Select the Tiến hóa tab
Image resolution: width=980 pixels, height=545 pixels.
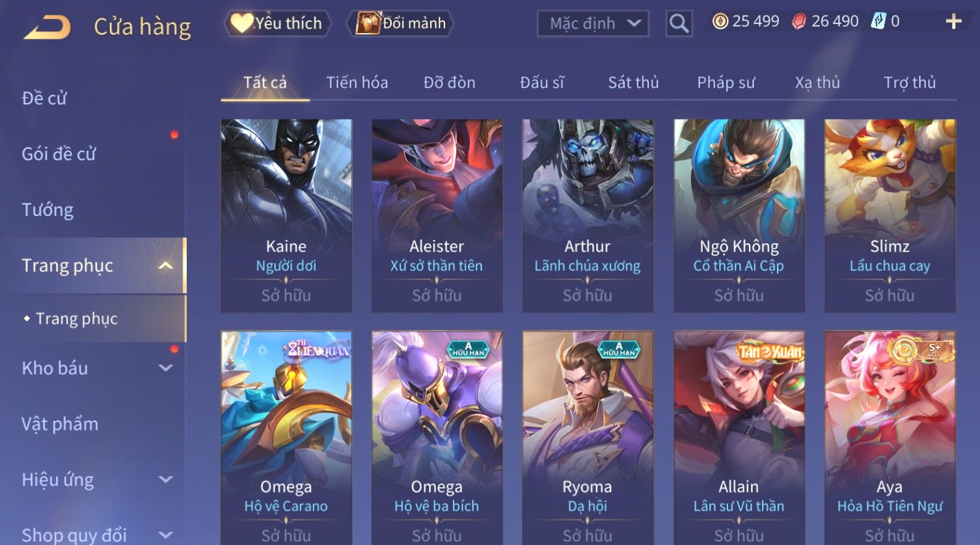coord(357,83)
